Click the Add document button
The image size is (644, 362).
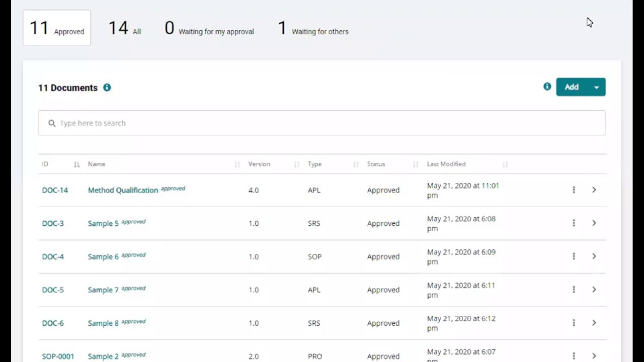pyautogui.click(x=572, y=87)
